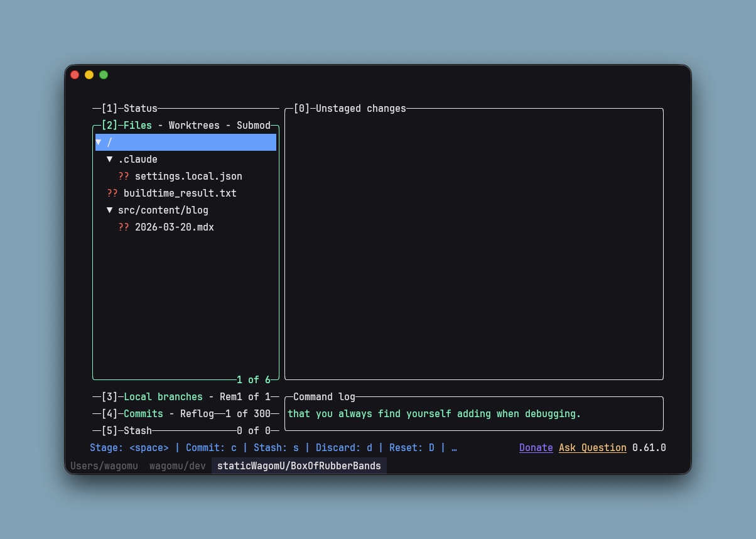Collapse the root "/" directory arrow
Image resolution: width=756 pixels, height=539 pixels.
click(x=99, y=143)
